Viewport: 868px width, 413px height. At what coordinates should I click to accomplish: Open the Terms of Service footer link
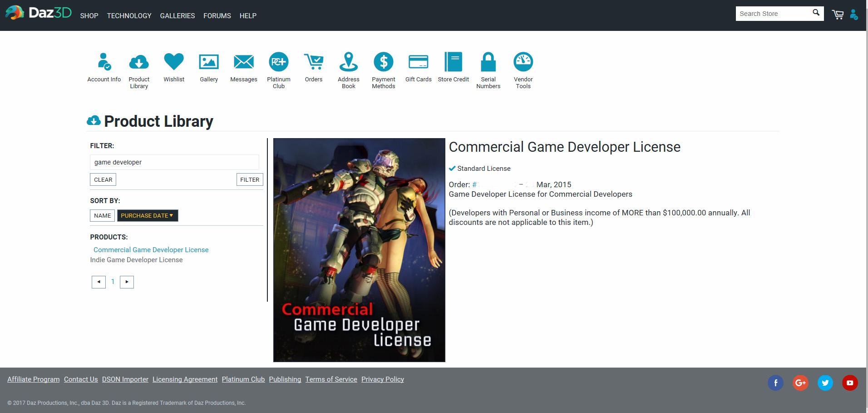point(331,379)
